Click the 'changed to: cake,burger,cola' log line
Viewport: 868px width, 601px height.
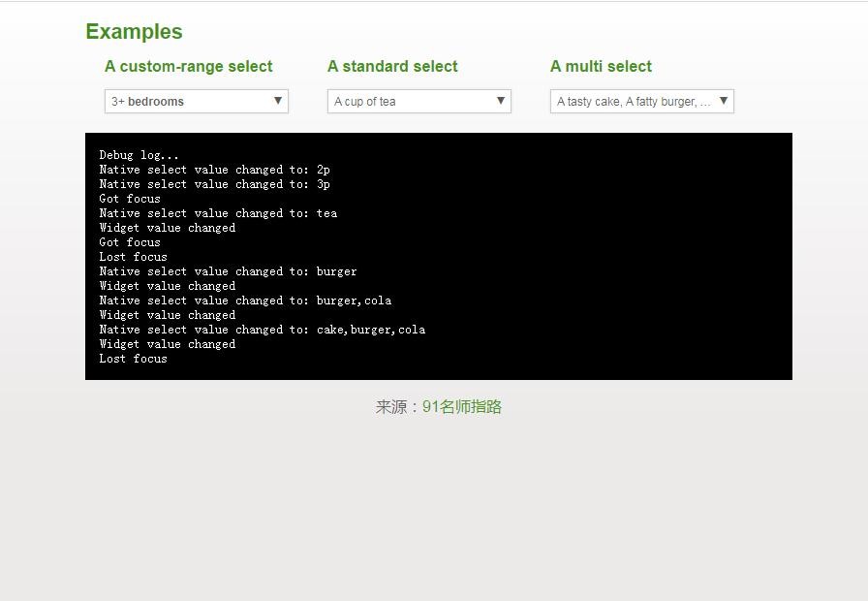(x=262, y=330)
